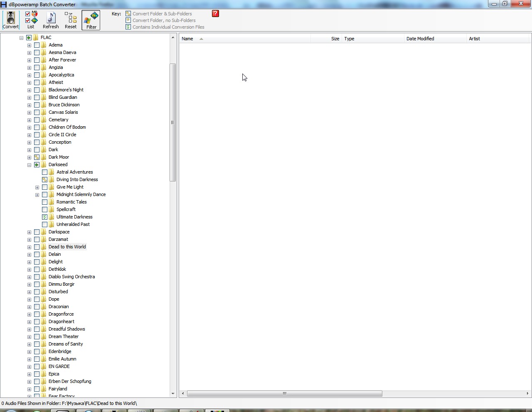This screenshot has width=532, height=412.
Task: Uncheck the Ultimate Darkness checkbox
Action: coord(44,217)
